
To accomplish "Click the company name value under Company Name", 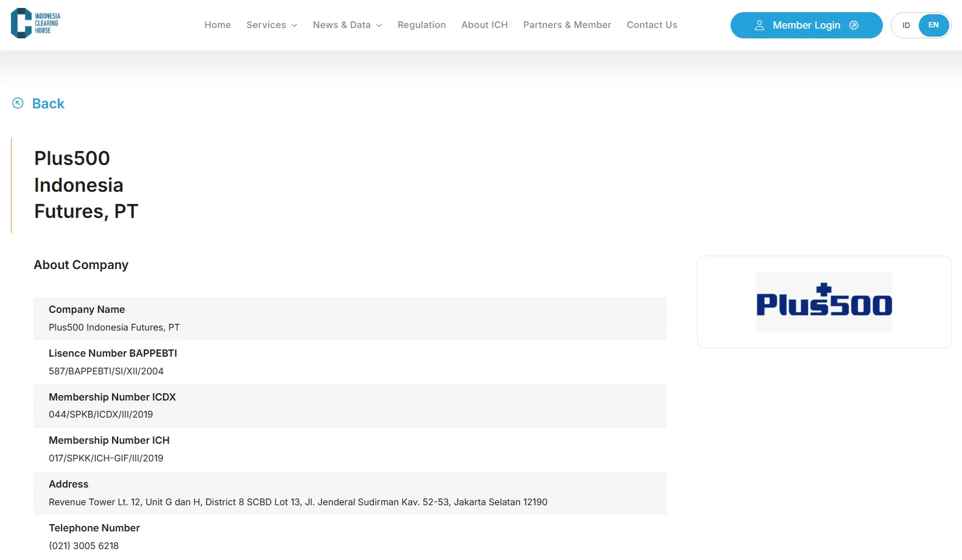I will (x=114, y=327).
